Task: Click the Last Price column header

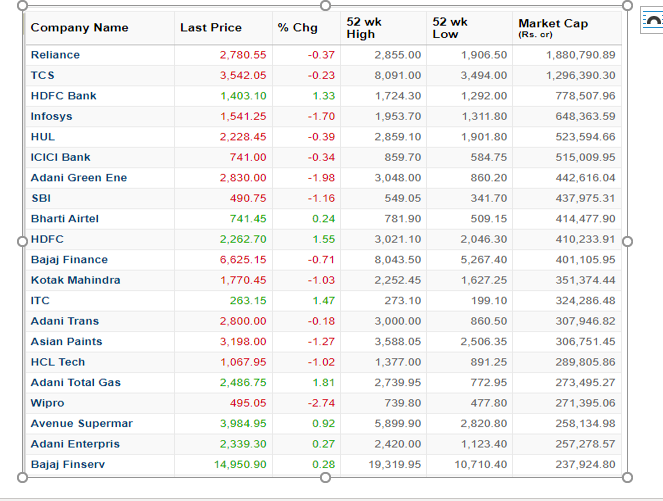Action: click(211, 27)
